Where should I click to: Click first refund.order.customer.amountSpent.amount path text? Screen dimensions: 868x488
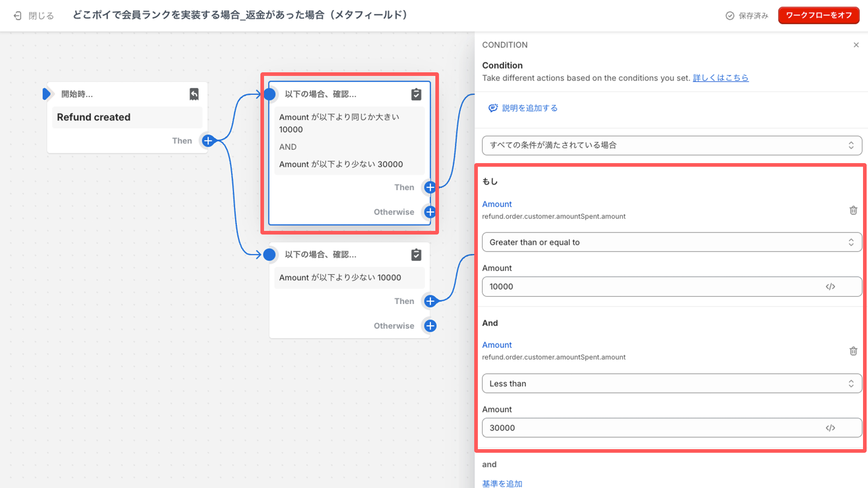[554, 216]
